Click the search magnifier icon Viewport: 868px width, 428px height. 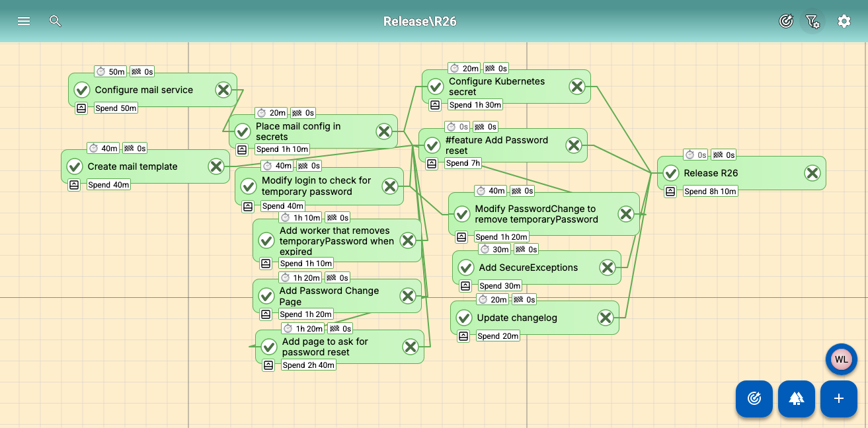56,21
